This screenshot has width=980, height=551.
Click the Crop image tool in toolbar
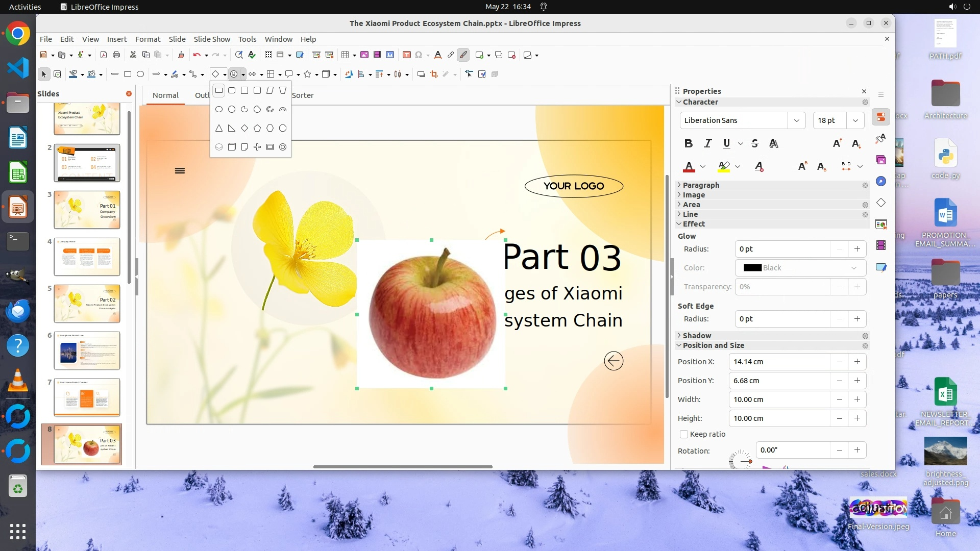pos(434,74)
